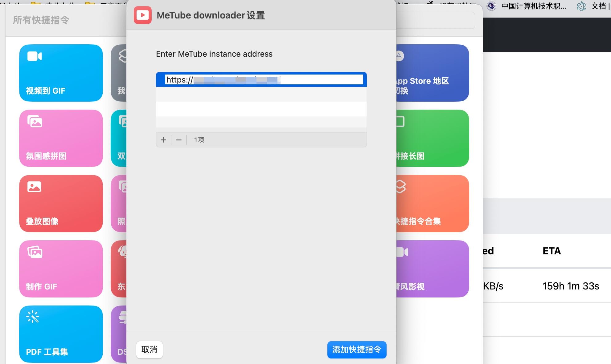This screenshot has height=364, width=611.
Task: Click the stack icon on 快捷指令合集
Action: (x=400, y=186)
